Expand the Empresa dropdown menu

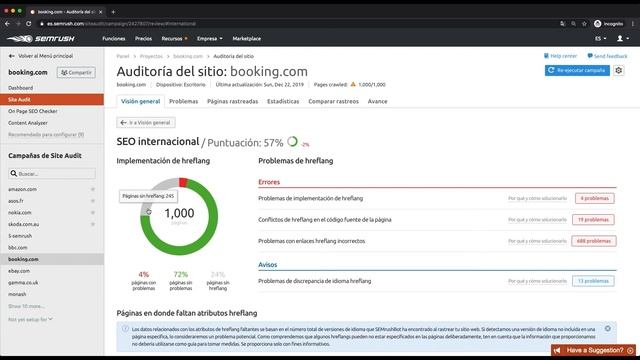pyautogui.click(x=210, y=38)
